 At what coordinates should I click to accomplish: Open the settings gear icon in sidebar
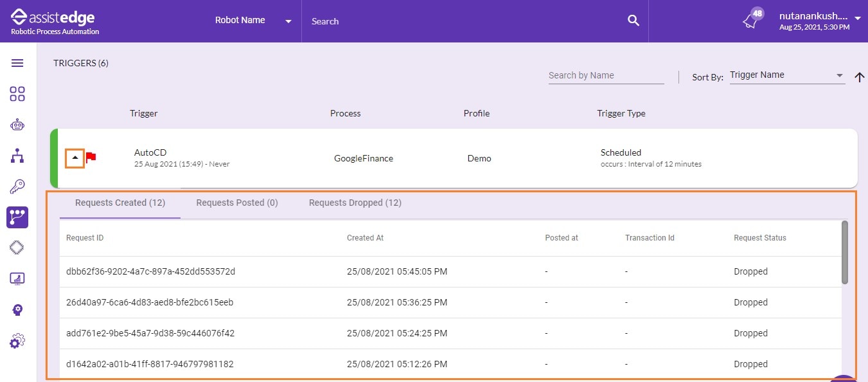[17, 341]
